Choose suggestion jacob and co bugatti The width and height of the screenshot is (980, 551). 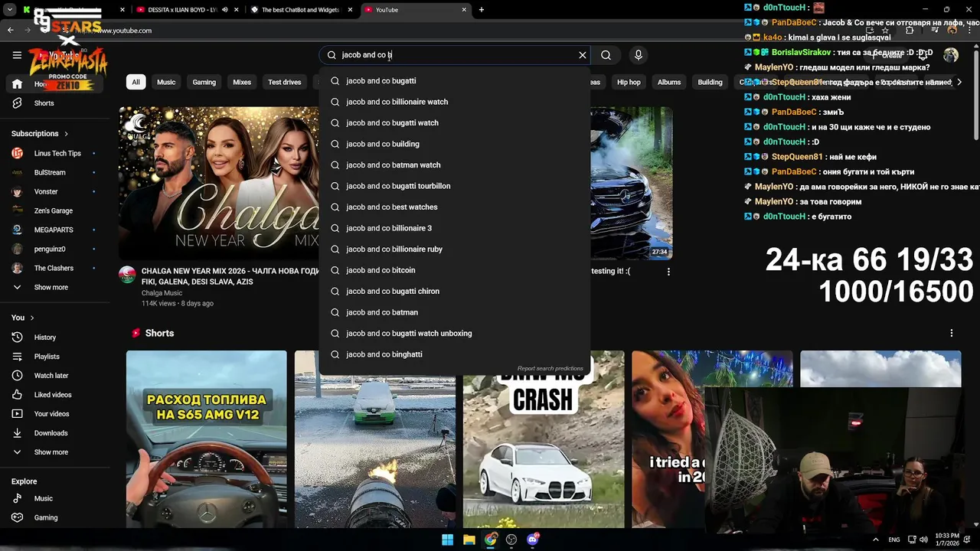click(x=455, y=81)
